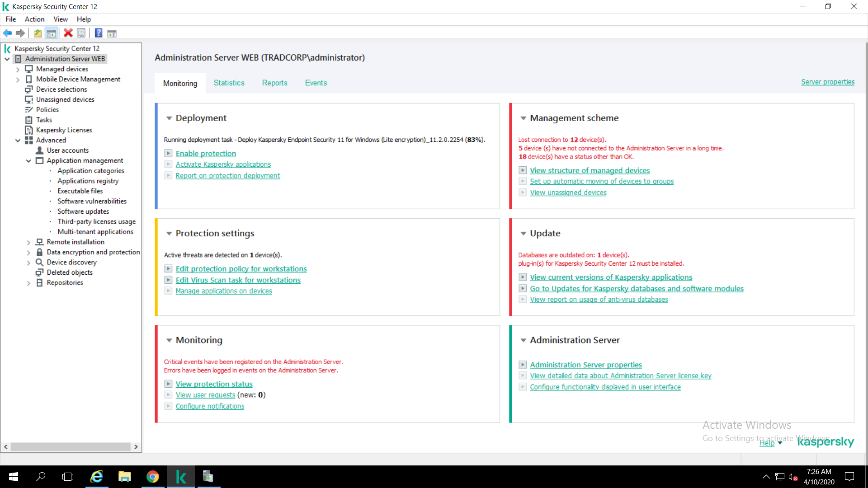Click the blue Help question mark icon
The width and height of the screenshot is (868, 488).
(x=99, y=33)
